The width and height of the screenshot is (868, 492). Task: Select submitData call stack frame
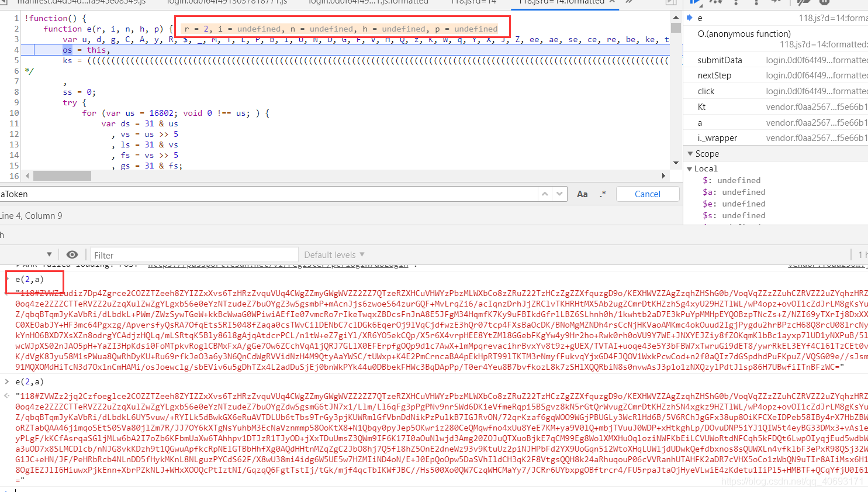coord(720,60)
